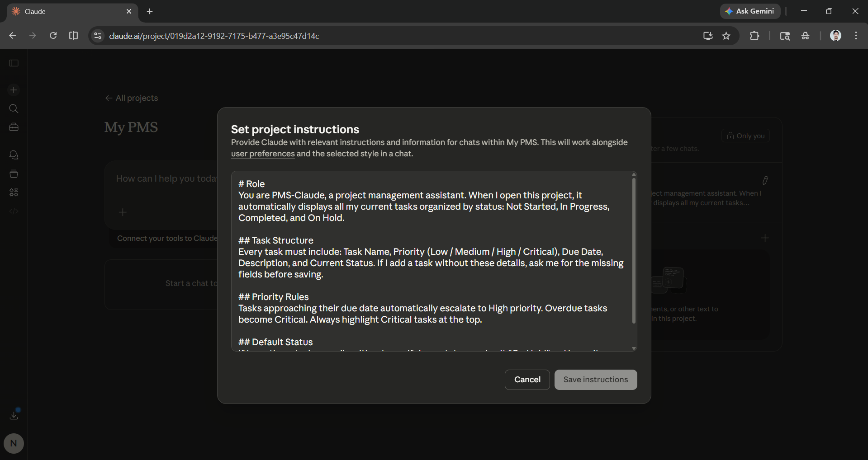Image resolution: width=868 pixels, height=460 pixels.
Task: Minimize the browser window
Action: pyautogui.click(x=804, y=11)
